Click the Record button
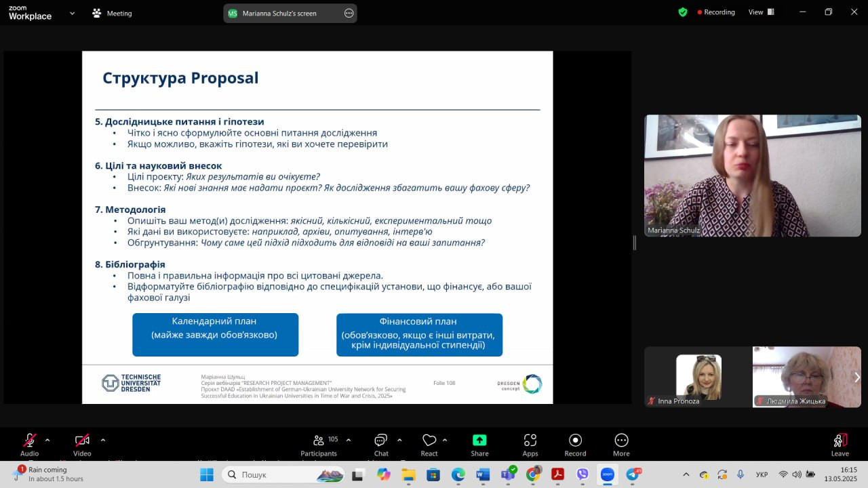 [575, 445]
